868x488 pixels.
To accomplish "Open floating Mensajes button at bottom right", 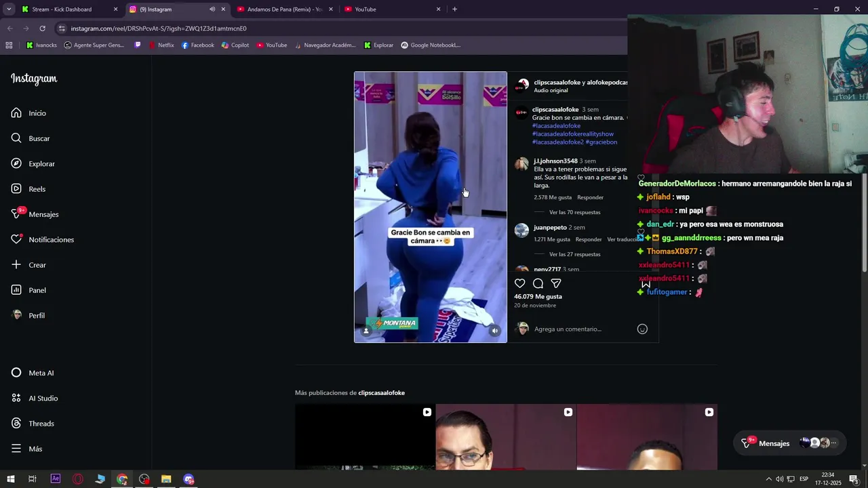I will click(x=790, y=443).
